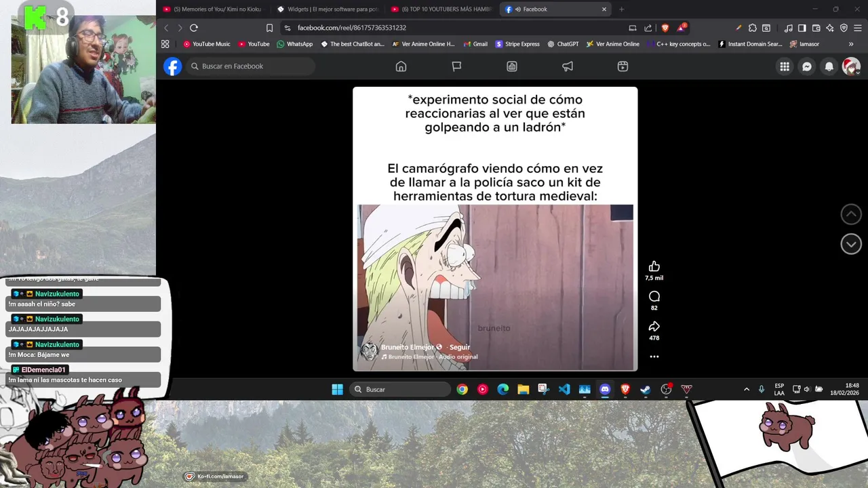
Task: Share the reel using arrow icon
Action: coord(654,327)
